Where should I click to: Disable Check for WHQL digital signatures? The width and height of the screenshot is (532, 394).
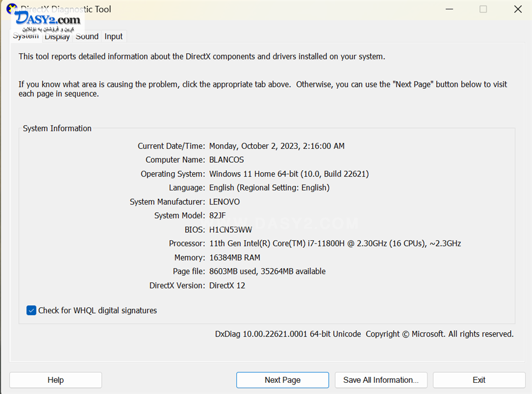[x=31, y=311]
